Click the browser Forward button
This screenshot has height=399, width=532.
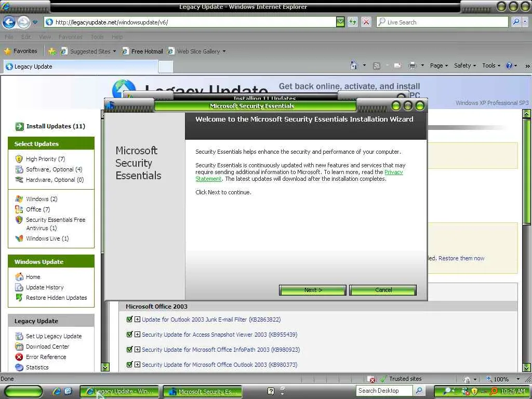pos(23,22)
